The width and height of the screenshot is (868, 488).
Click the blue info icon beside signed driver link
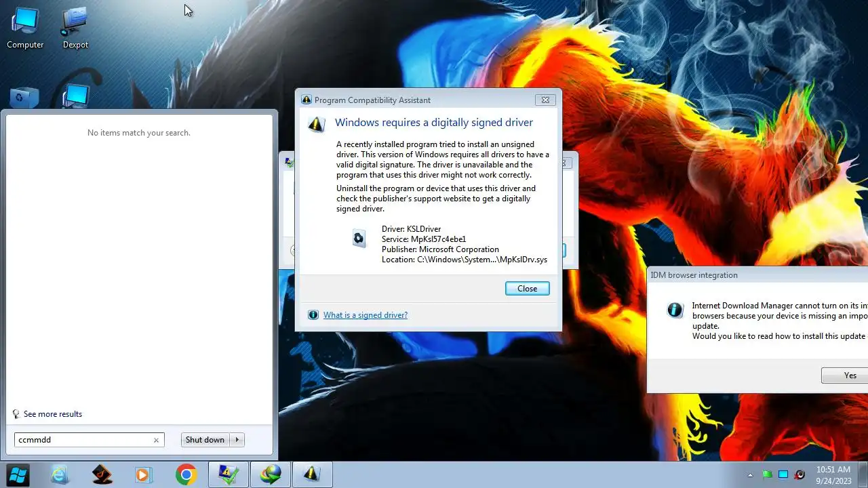tap(313, 315)
